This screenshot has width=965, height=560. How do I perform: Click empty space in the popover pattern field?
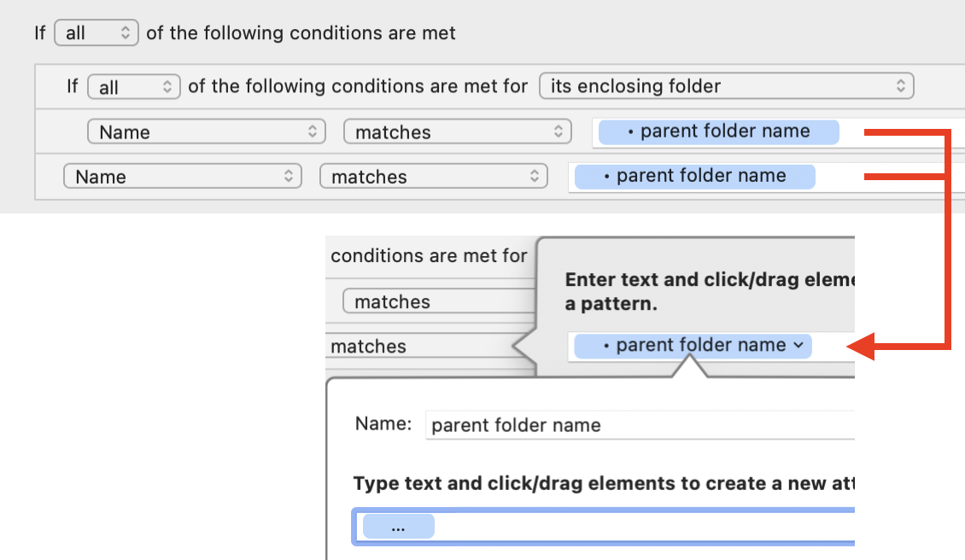click(x=833, y=346)
